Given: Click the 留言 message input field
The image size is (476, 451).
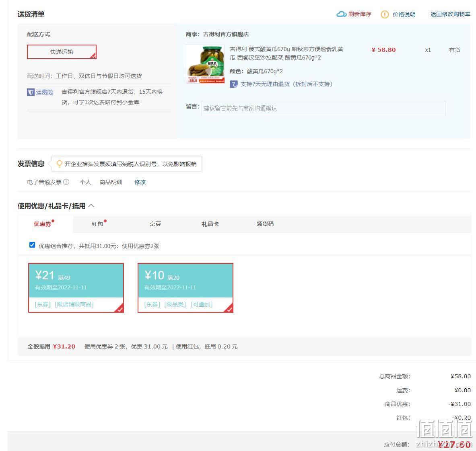Looking at the screenshot, I should pos(324,108).
